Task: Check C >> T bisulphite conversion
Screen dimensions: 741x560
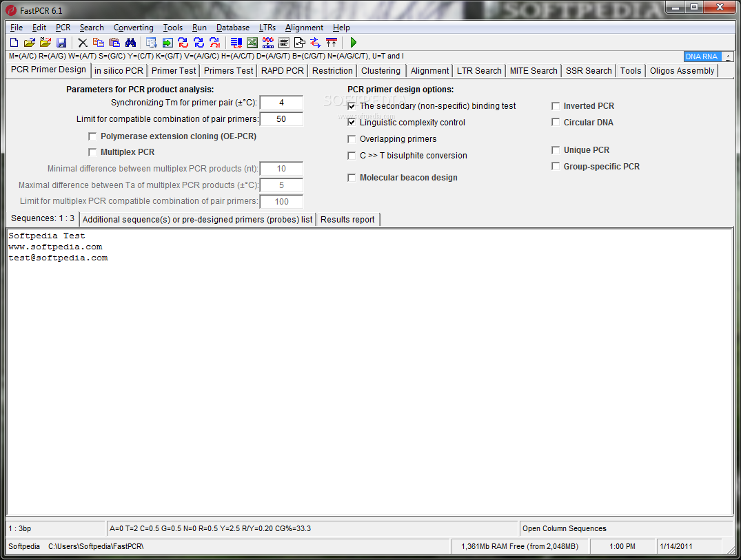Action: click(352, 156)
